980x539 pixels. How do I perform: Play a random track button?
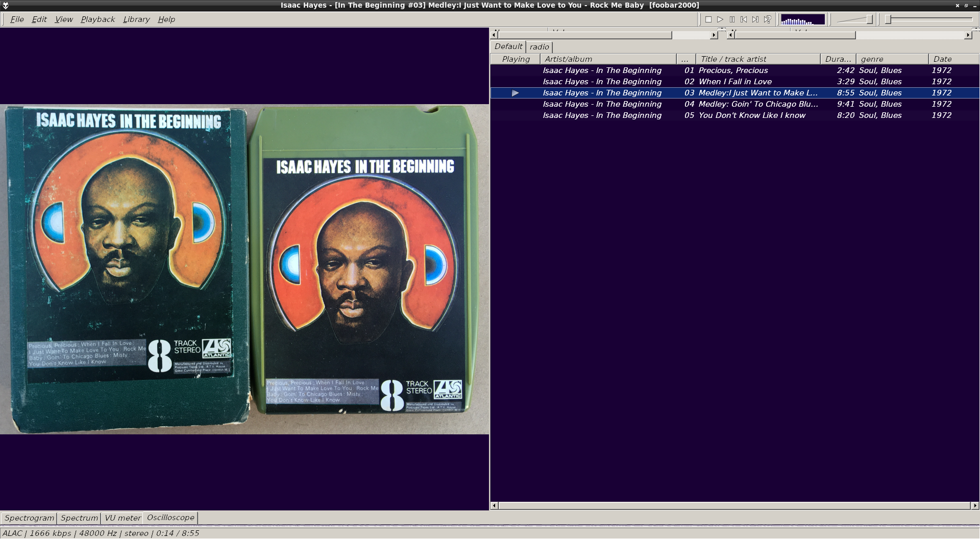pos(767,19)
